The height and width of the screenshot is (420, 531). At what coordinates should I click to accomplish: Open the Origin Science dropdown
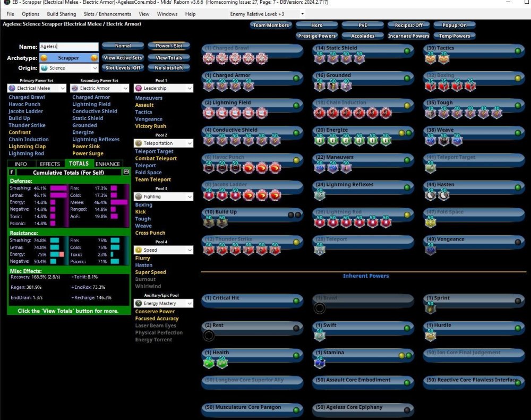coord(68,68)
